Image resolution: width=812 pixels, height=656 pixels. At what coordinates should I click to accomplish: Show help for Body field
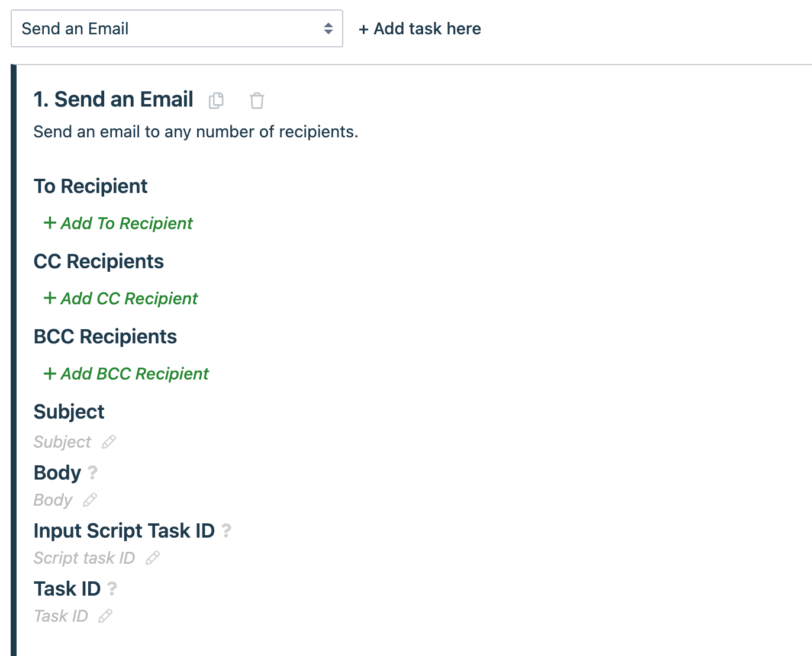coord(92,472)
